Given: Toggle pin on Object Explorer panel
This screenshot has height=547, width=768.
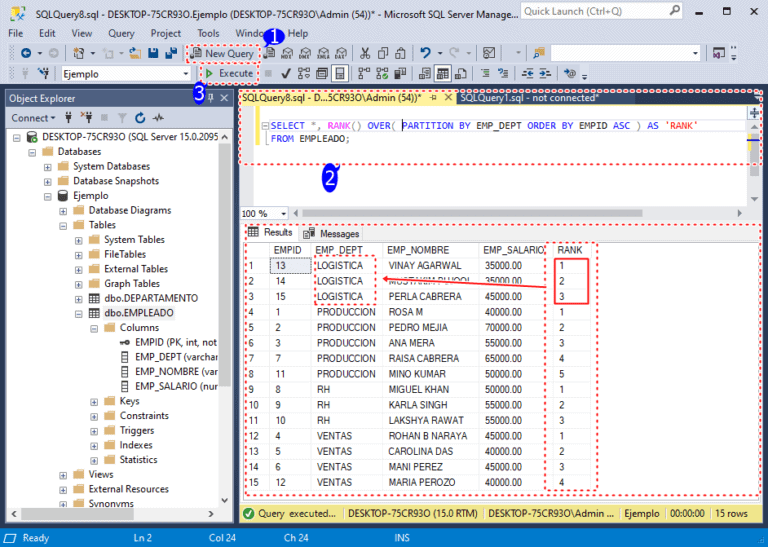Looking at the screenshot, I should pos(211,98).
